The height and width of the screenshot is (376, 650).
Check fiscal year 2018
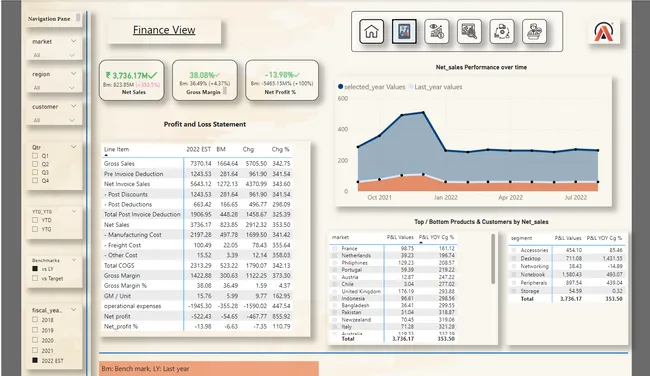(35, 320)
